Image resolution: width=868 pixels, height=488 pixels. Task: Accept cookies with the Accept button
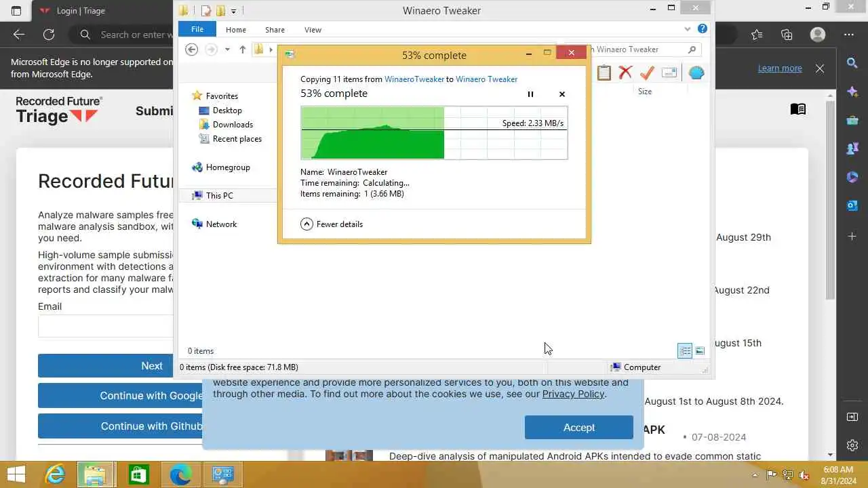(x=578, y=427)
